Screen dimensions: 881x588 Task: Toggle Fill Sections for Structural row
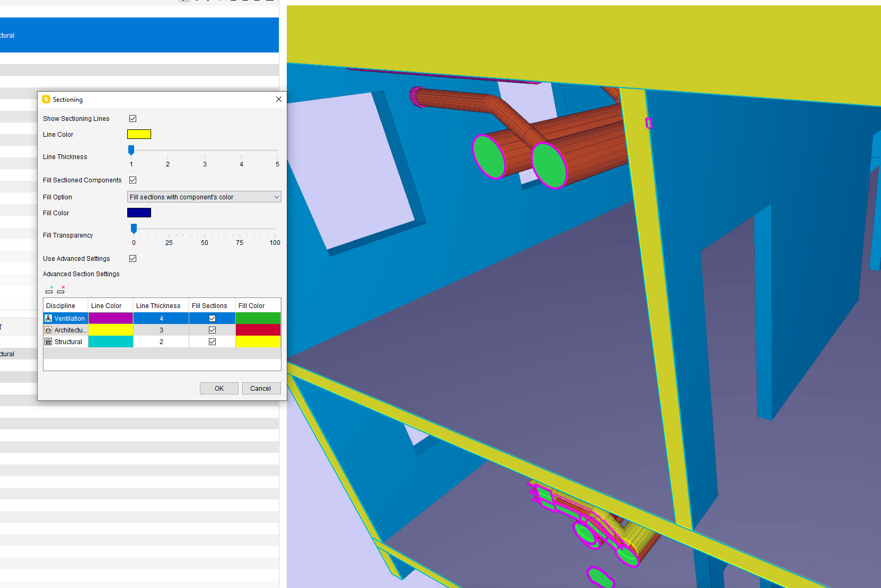click(212, 342)
